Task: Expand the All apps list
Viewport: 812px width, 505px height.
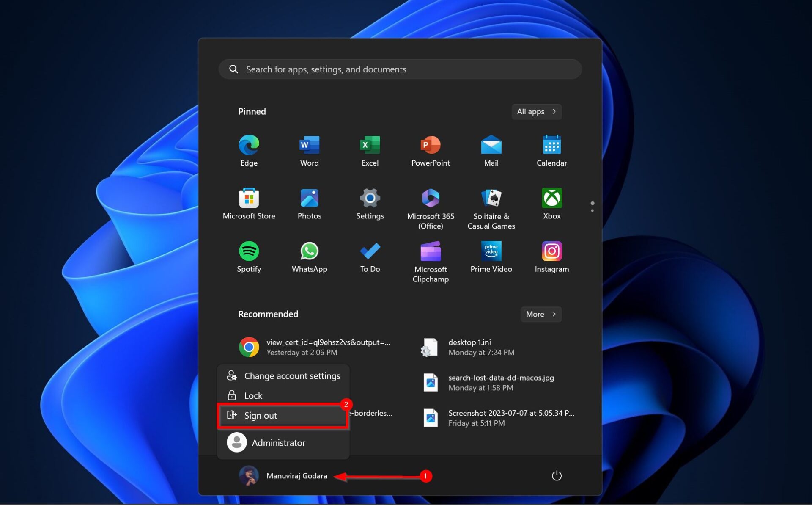Action: point(536,112)
